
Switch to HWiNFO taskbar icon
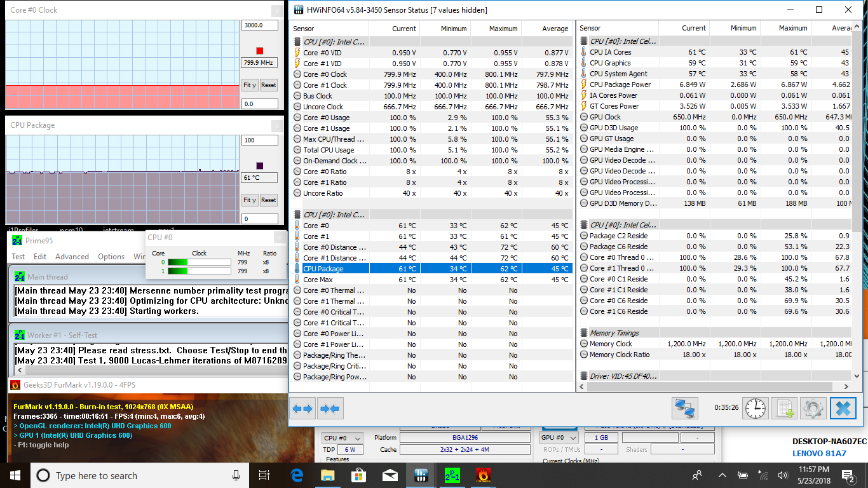(421, 475)
